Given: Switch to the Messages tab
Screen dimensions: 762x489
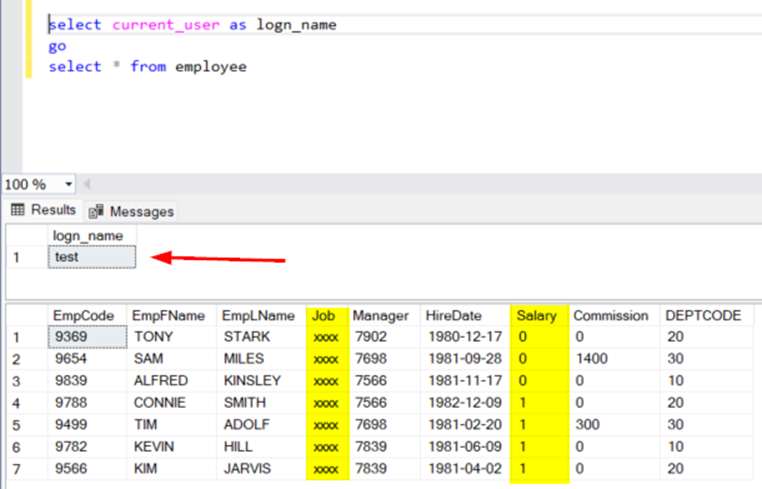Looking at the screenshot, I should tap(131, 211).
